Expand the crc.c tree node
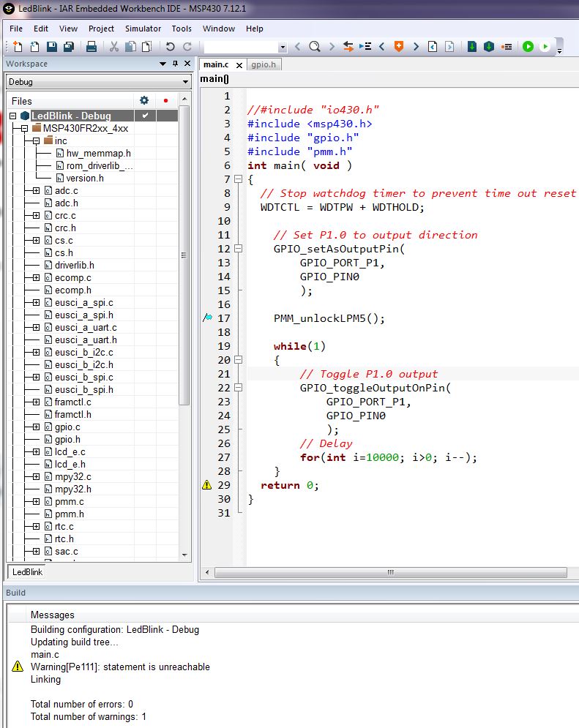The image size is (579, 728). click(x=36, y=215)
